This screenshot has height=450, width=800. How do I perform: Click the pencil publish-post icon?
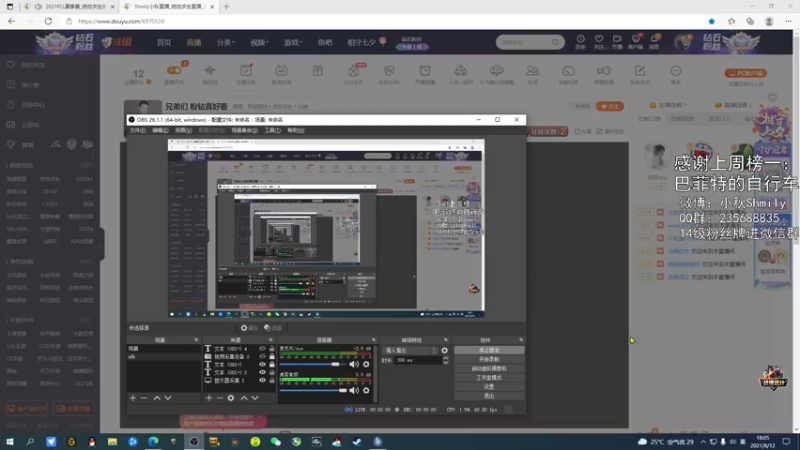640,70
